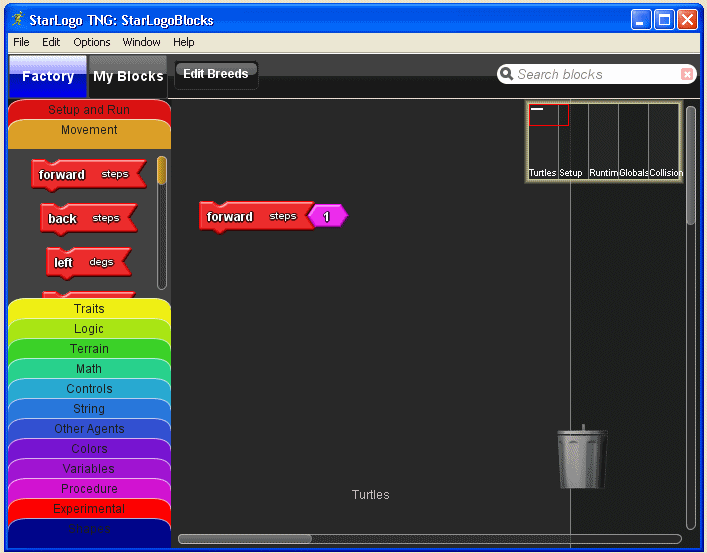Viewport: 707px width, 553px height.
Task: Clear search with the red X icon
Action: pyautogui.click(x=686, y=74)
